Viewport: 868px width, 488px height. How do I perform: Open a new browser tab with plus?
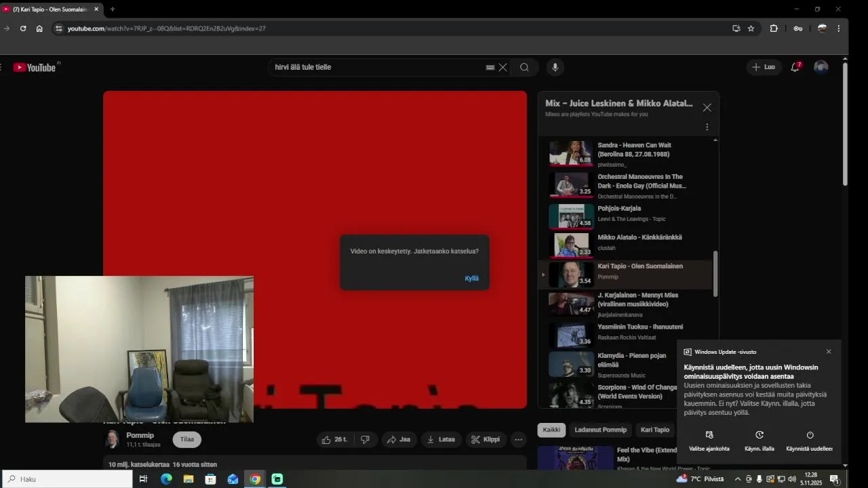[113, 9]
